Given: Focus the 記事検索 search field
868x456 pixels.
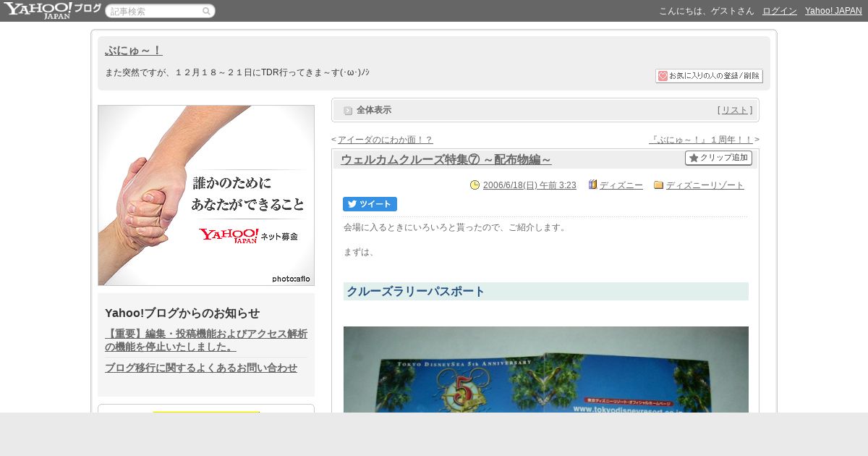Looking at the screenshot, I should click(x=160, y=12).
